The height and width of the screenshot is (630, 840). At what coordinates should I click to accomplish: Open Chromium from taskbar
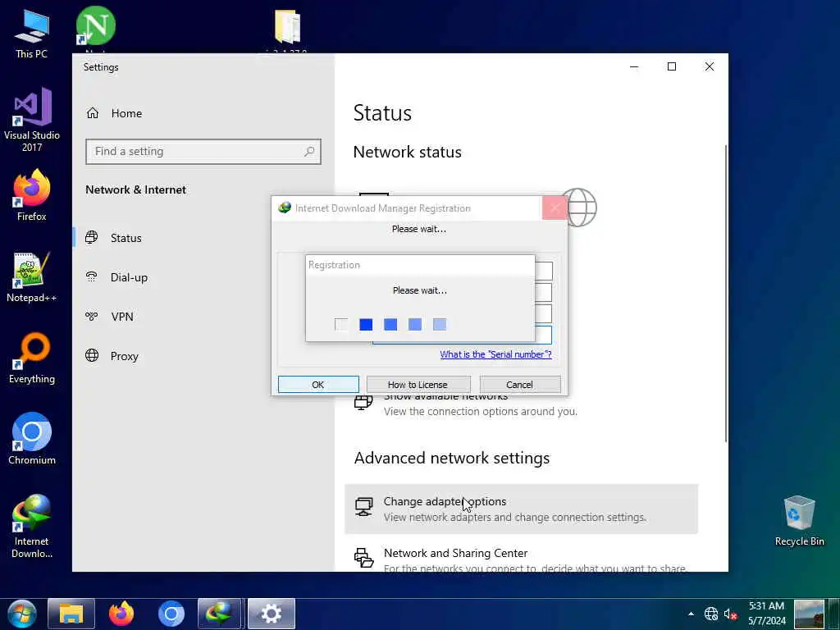coord(171,614)
